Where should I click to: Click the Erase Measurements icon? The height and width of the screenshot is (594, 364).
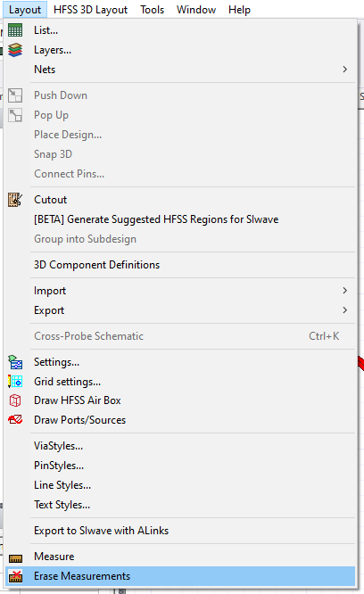point(15,576)
